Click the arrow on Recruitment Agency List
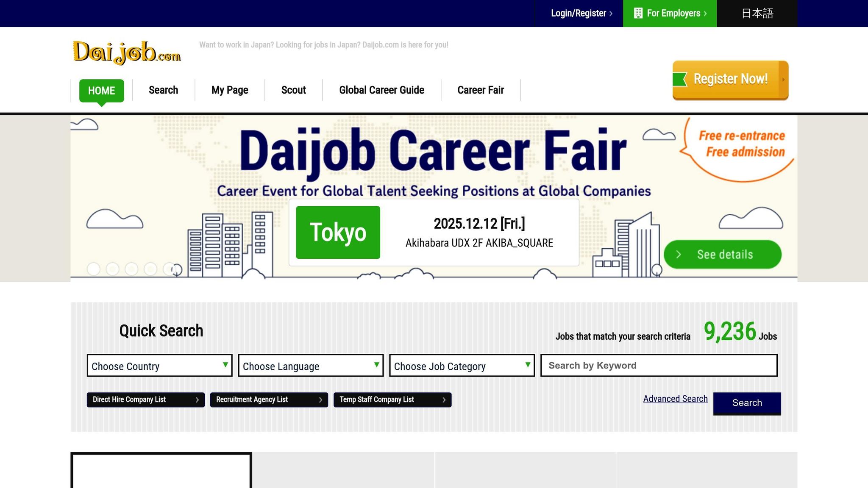Image resolution: width=868 pixels, height=488 pixels. [x=320, y=399]
